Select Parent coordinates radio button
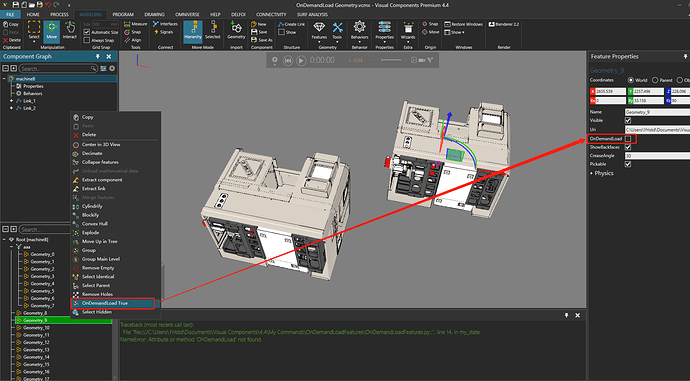Viewport: 690px width, 381px height. click(x=655, y=80)
